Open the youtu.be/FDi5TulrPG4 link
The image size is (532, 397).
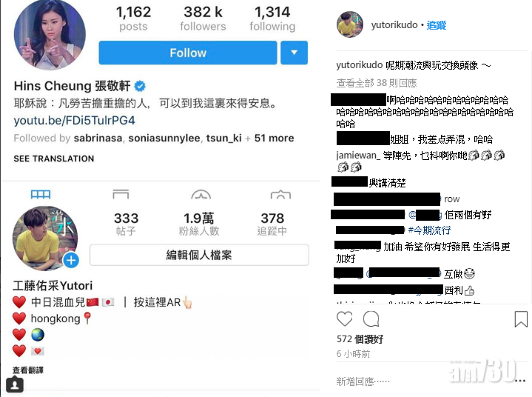[x=74, y=121]
